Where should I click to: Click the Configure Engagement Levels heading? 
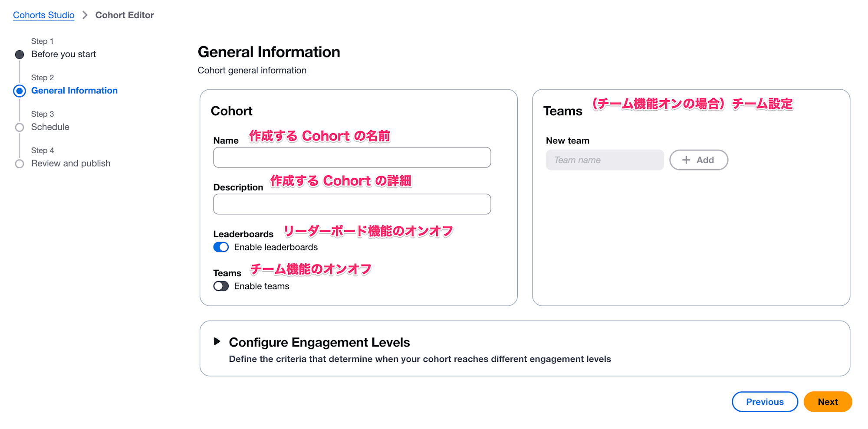pyautogui.click(x=319, y=343)
